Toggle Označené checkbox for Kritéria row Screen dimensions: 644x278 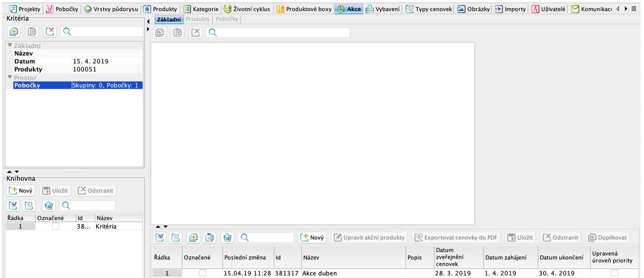[x=56, y=226]
